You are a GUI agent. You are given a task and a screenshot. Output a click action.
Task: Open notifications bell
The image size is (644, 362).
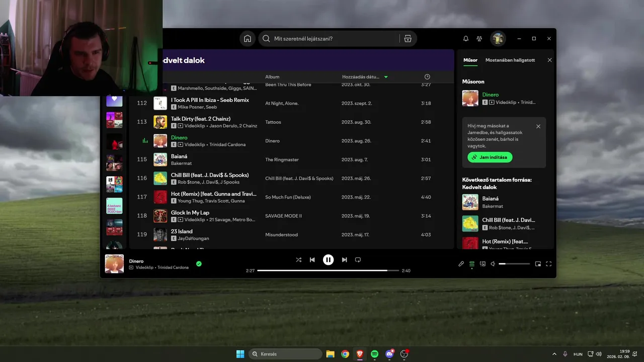point(466,39)
